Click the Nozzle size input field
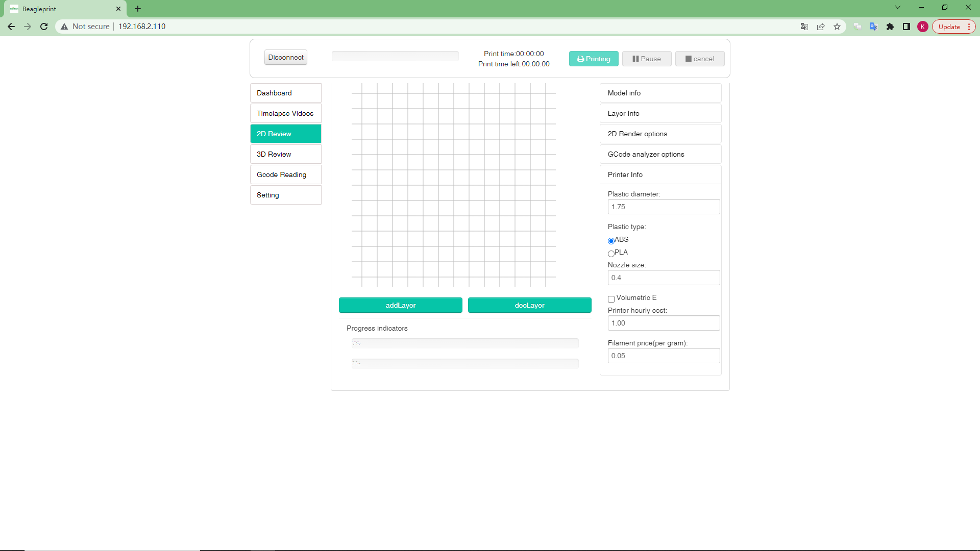The height and width of the screenshot is (551, 980). (x=663, y=278)
